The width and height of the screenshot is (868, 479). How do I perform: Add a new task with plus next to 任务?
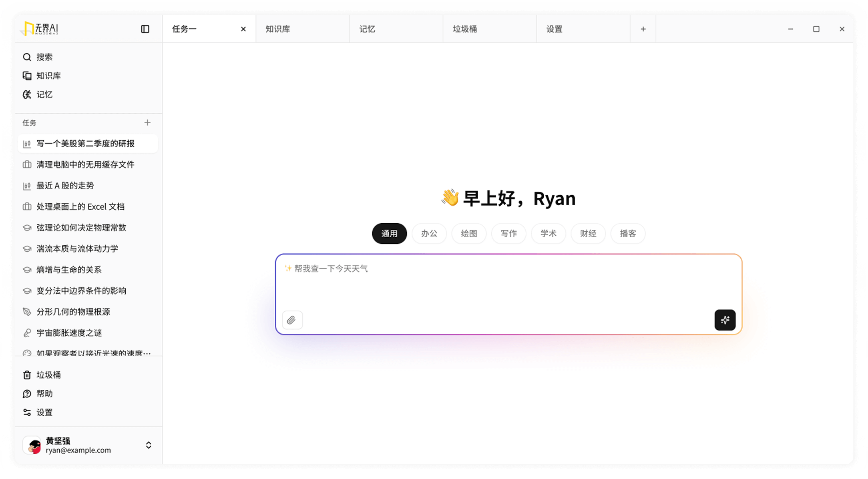(147, 122)
